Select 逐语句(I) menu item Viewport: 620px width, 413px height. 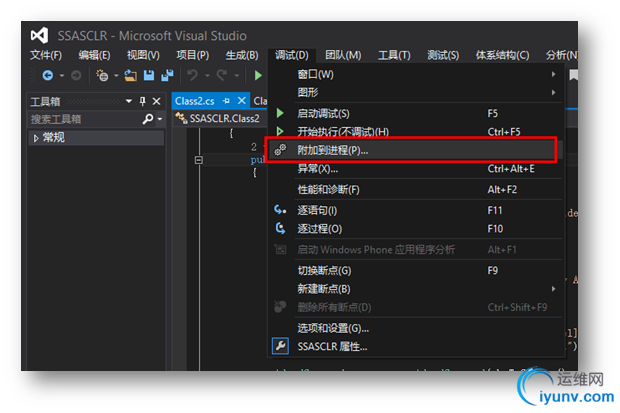pyautogui.click(x=416, y=210)
